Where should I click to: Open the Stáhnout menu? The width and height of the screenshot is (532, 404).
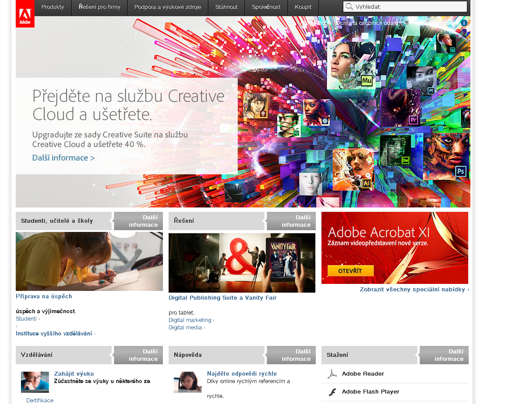(226, 7)
